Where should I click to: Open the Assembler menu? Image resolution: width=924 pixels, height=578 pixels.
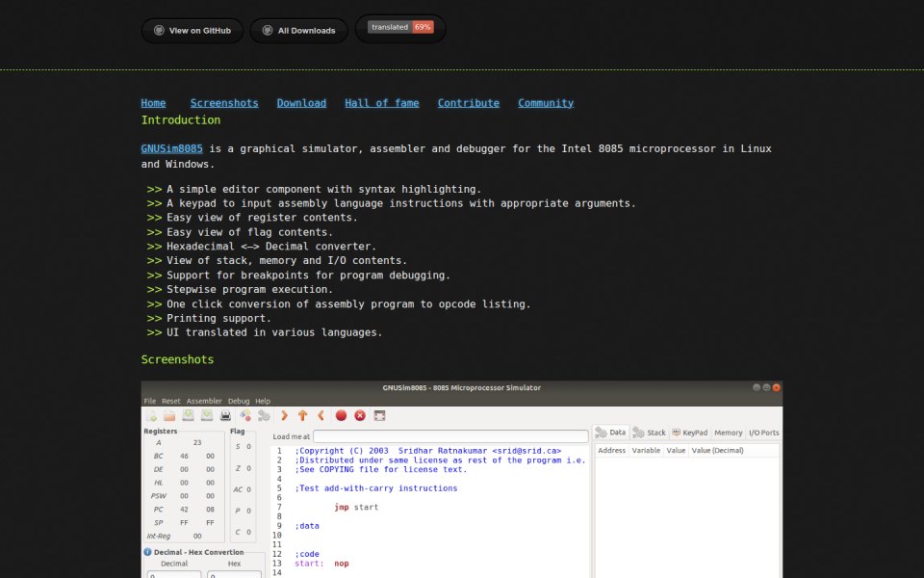click(x=204, y=401)
